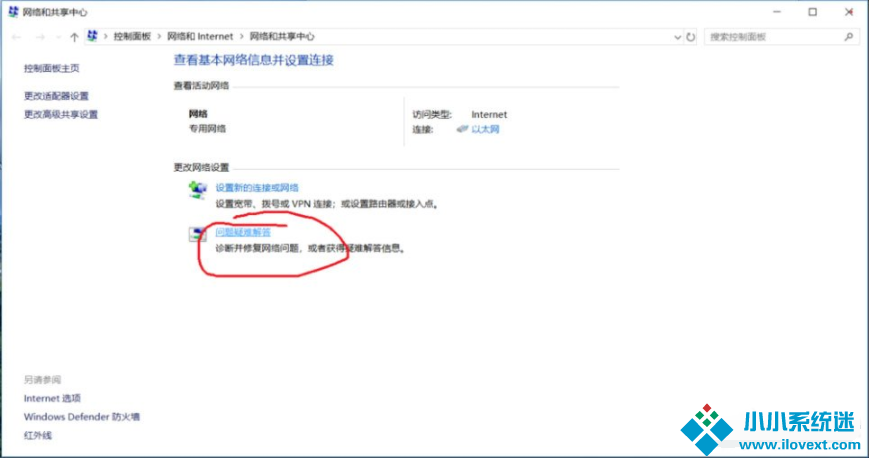
Task: Click the 专用网络 network type text
Action: coord(207,129)
